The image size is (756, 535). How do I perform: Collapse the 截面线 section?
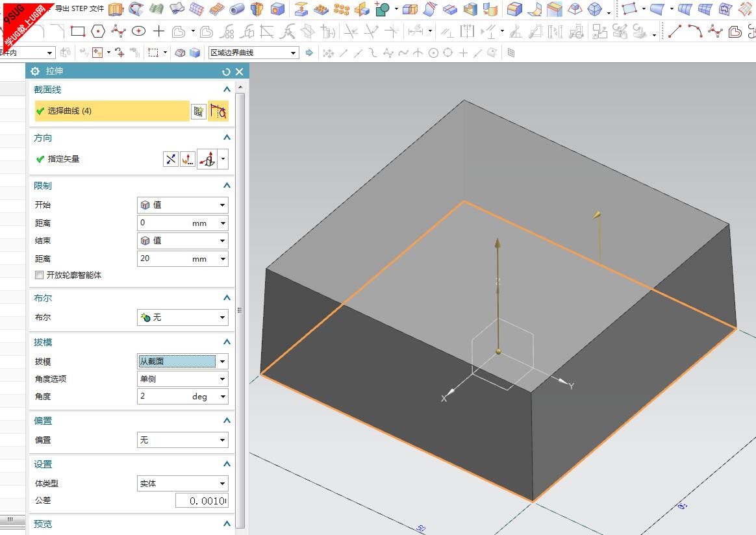227,89
